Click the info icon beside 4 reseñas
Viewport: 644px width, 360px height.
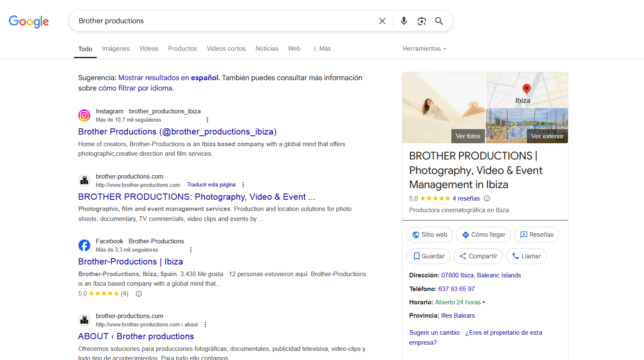point(487,198)
